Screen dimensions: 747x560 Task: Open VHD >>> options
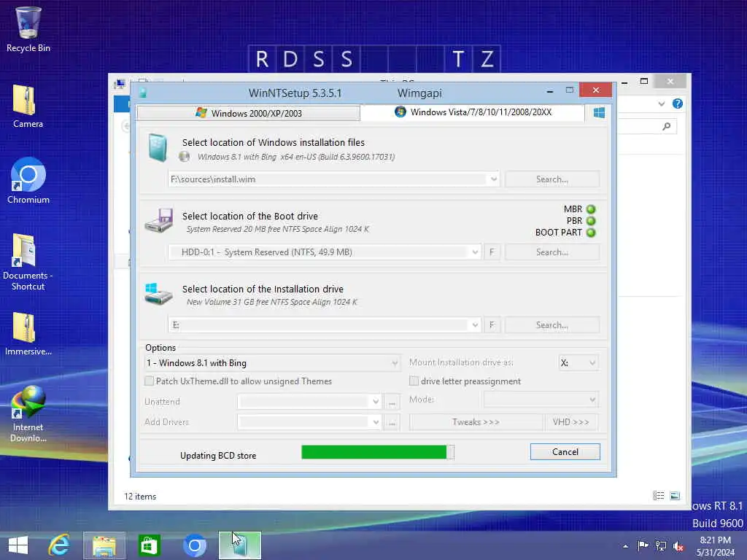coord(571,422)
